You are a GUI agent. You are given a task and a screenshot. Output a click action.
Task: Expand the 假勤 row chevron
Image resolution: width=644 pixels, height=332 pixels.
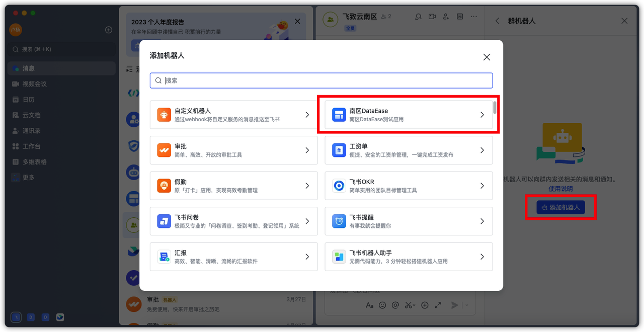coord(307,186)
